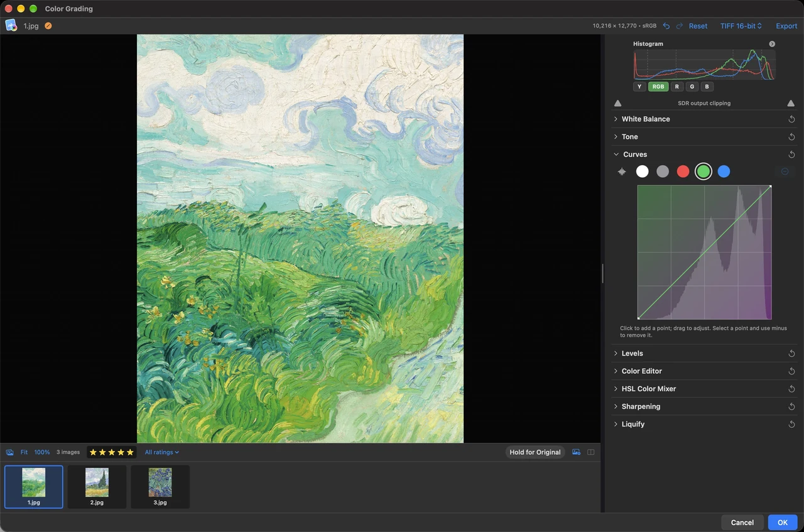Click the split compare view icon
Viewport: 804px width, 532px height.
click(x=590, y=452)
